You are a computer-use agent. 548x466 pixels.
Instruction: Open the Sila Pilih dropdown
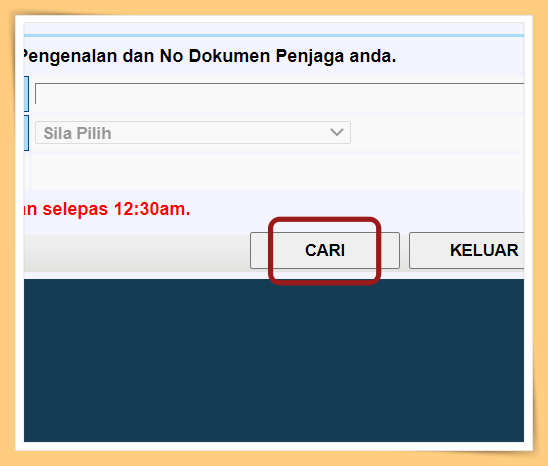[x=193, y=133]
